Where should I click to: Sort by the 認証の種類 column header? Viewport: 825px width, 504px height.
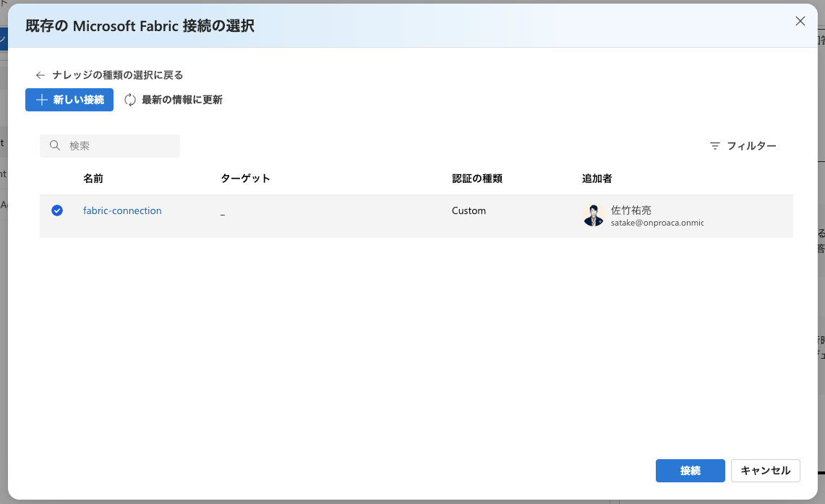[x=477, y=179]
